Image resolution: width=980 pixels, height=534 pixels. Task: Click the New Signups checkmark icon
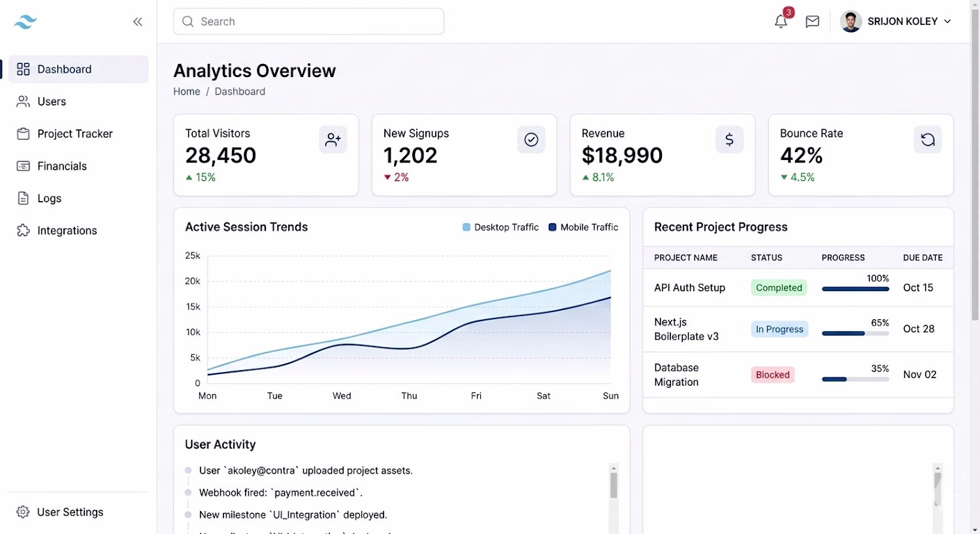coord(531,140)
